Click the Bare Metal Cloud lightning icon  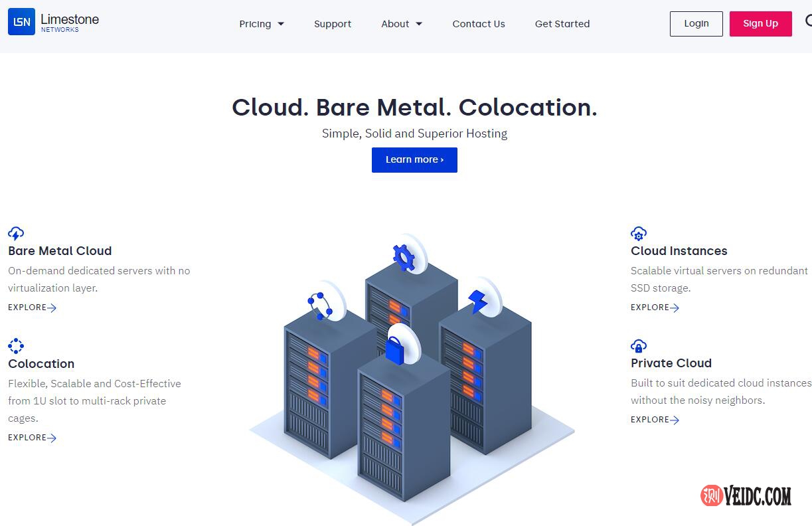16,233
